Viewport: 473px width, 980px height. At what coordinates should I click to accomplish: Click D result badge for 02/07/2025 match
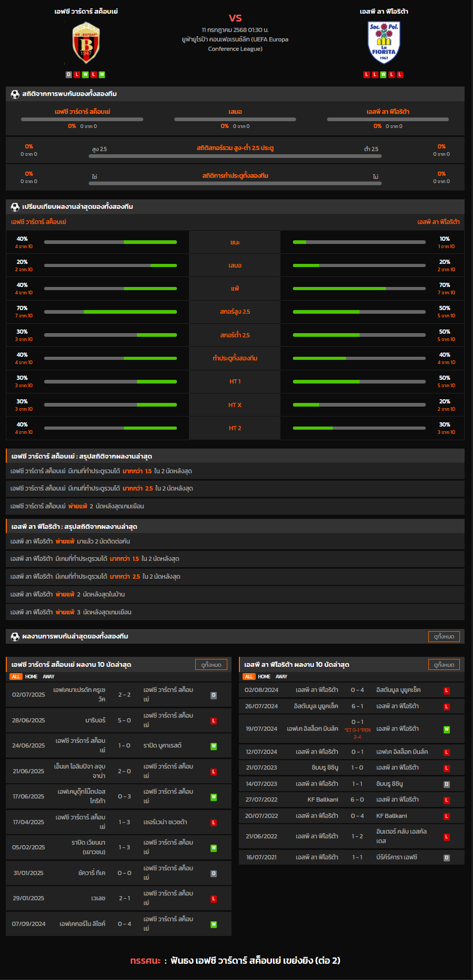(214, 695)
